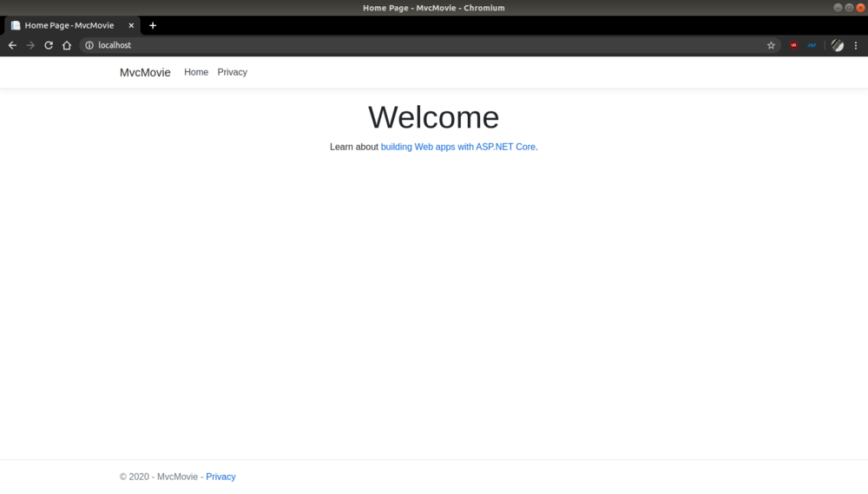Open the Chromium three-dot menu

click(856, 45)
